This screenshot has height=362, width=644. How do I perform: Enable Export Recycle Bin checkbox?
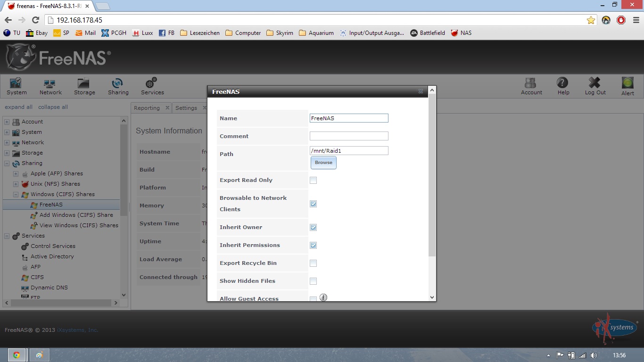coord(313,263)
